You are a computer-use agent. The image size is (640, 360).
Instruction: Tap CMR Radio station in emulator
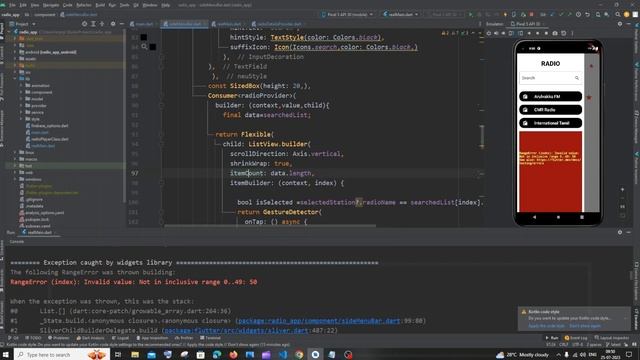pyautogui.click(x=550, y=110)
